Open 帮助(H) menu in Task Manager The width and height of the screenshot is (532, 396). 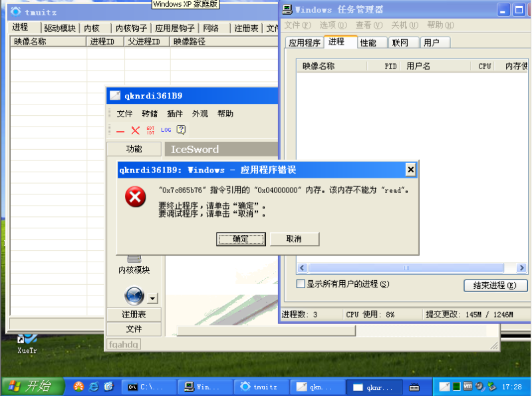coord(440,25)
